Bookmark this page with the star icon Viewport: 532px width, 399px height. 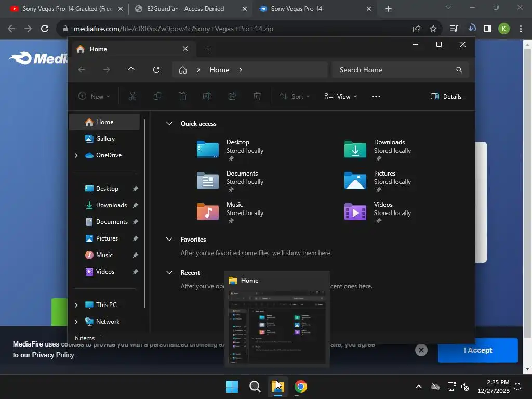point(433,29)
